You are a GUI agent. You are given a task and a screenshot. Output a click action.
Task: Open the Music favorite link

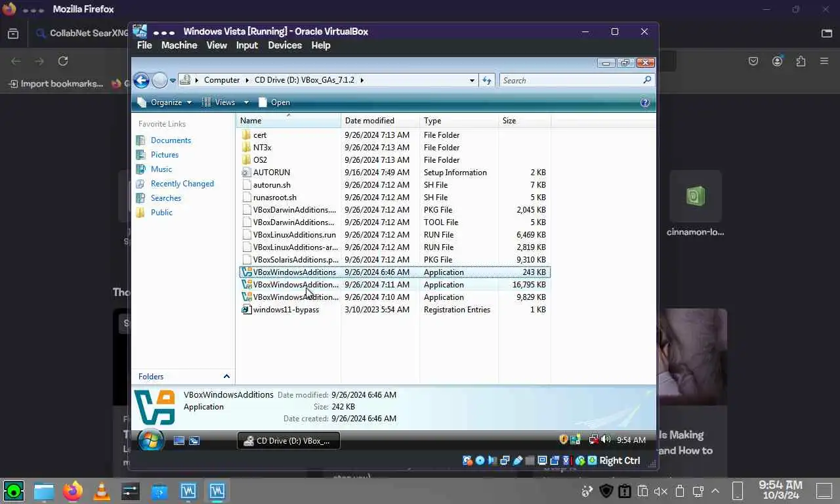click(x=161, y=169)
